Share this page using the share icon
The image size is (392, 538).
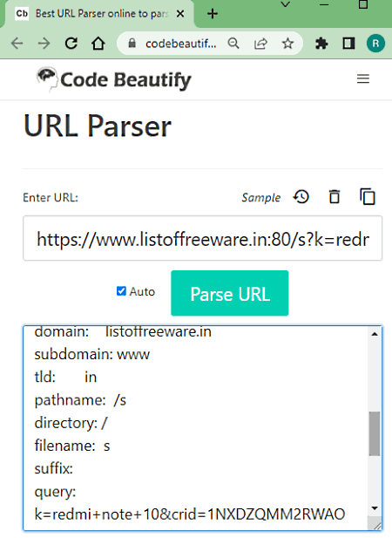pos(260,44)
